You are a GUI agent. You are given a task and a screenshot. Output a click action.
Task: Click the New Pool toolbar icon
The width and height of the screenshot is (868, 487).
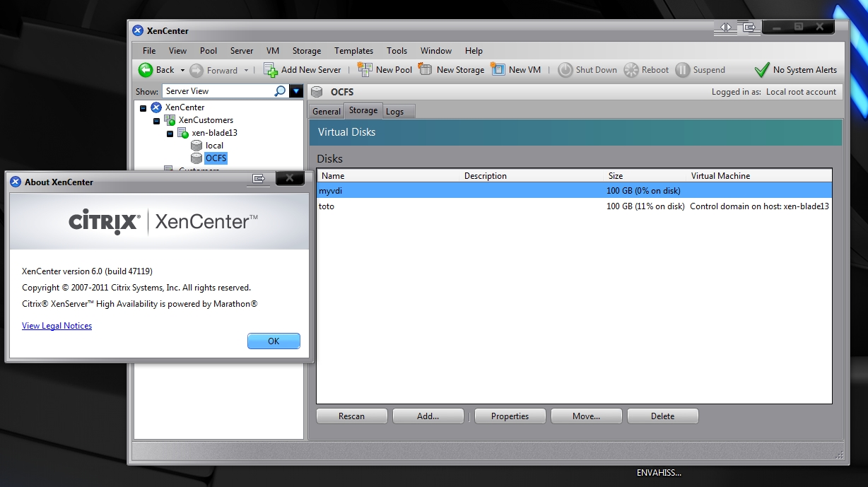point(365,70)
